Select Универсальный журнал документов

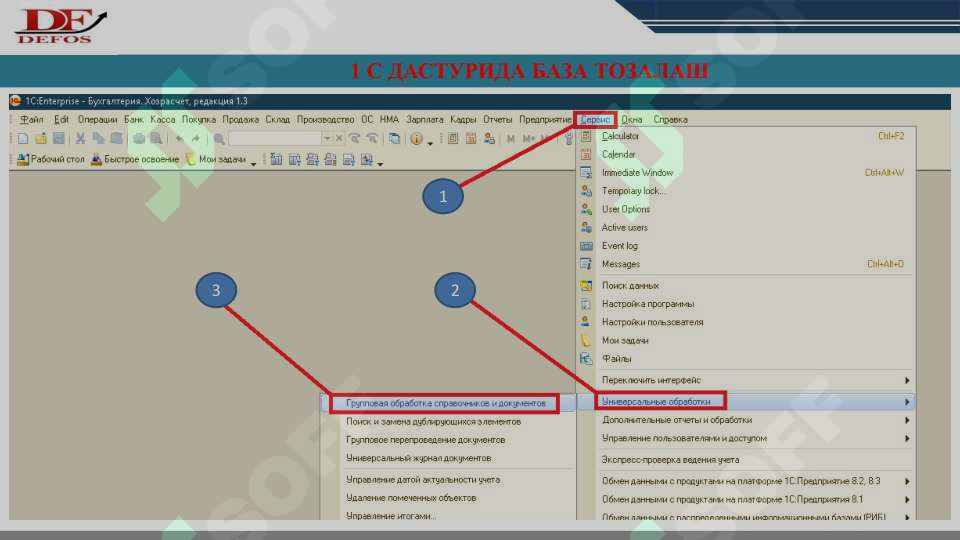[419, 458]
